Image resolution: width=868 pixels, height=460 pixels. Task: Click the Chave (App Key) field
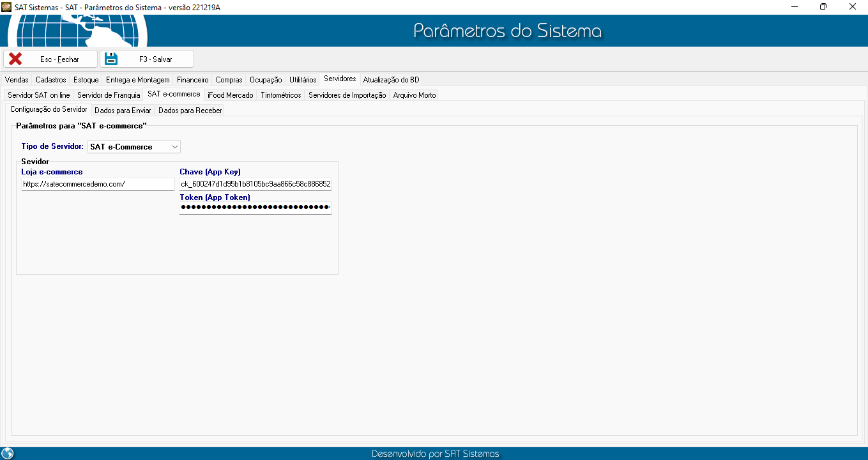[255, 184]
